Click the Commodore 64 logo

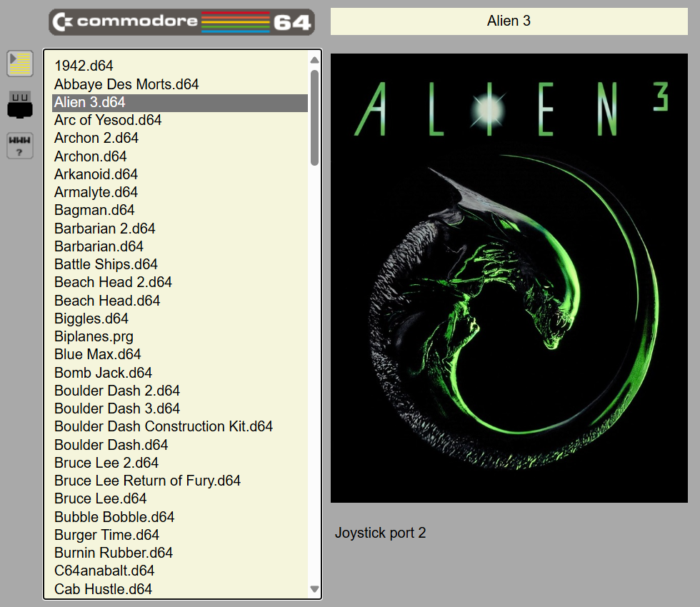coord(181,21)
